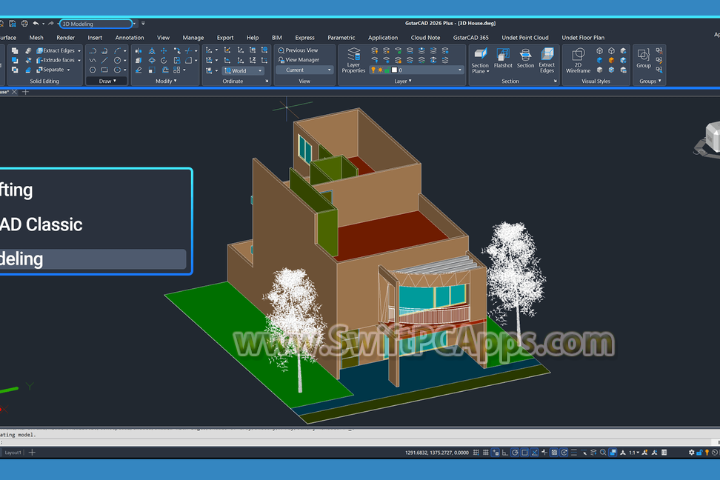
Task: Click Extrude faces in Solid Editing
Action: (x=55, y=60)
